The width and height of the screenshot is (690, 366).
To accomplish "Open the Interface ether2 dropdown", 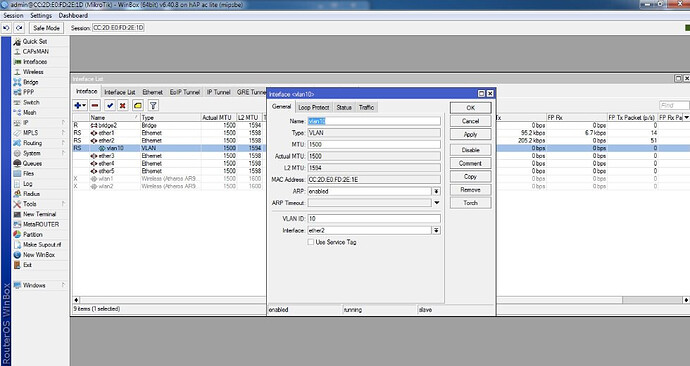I will (436, 230).
